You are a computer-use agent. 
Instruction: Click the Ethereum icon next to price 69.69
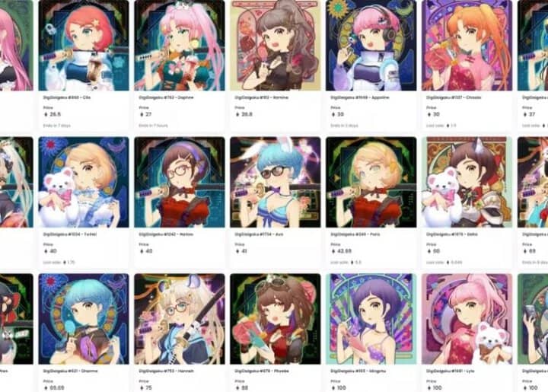[x=46, y=387]
